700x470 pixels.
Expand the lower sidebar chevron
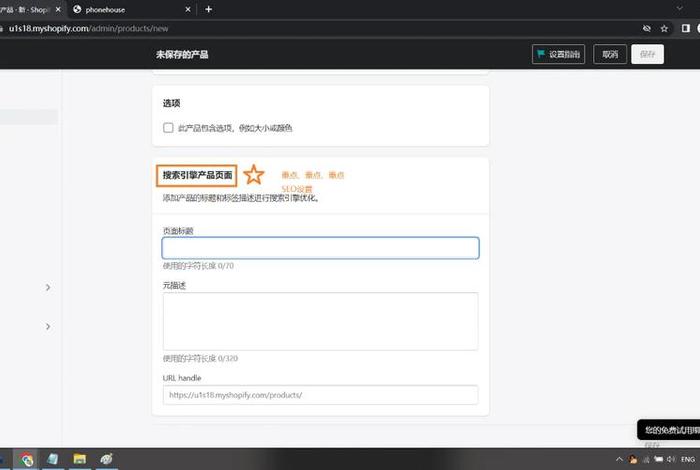(48, 327)
